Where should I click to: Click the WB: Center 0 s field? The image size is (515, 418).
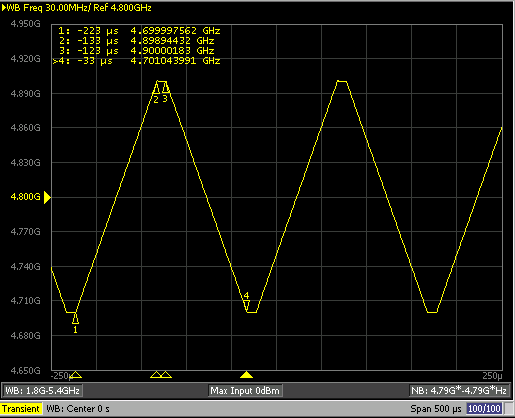78,409
